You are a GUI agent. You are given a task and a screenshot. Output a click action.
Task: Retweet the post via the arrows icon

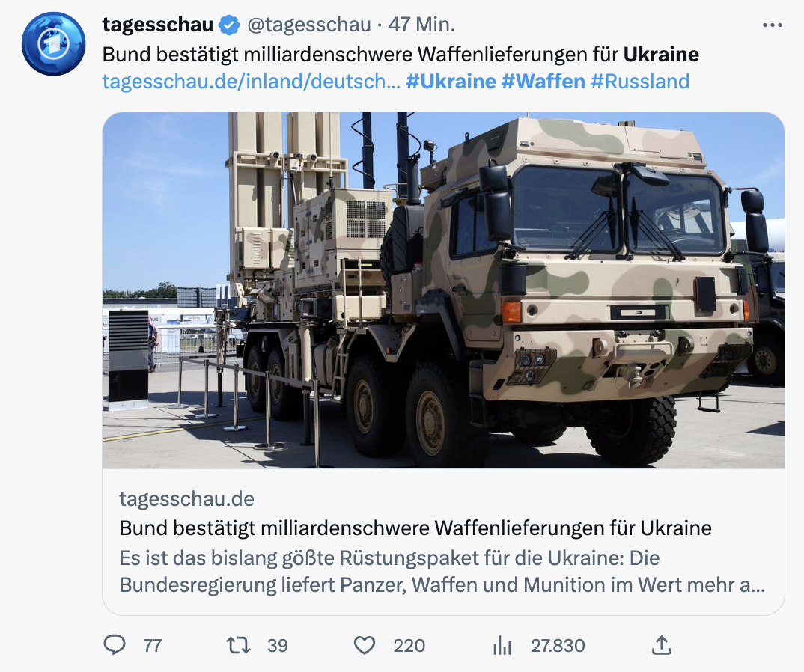pyautogui.click(x=238, y=645)
